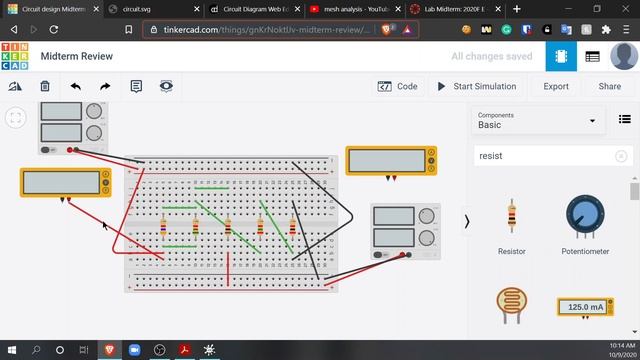This screenshot has height=360, width=640.
Task: Select the upper right multimeter
Action: [x=391, y=161]
